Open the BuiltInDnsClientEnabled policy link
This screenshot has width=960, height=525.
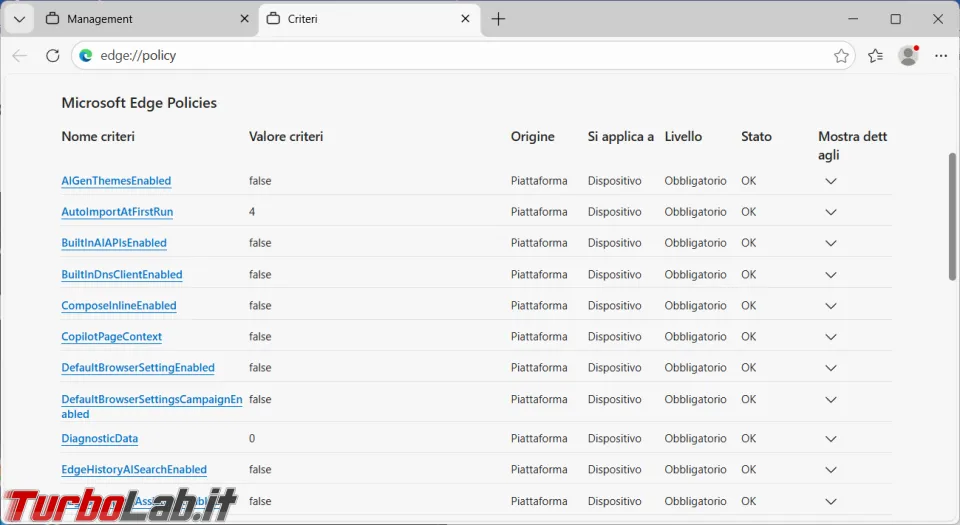122,275
